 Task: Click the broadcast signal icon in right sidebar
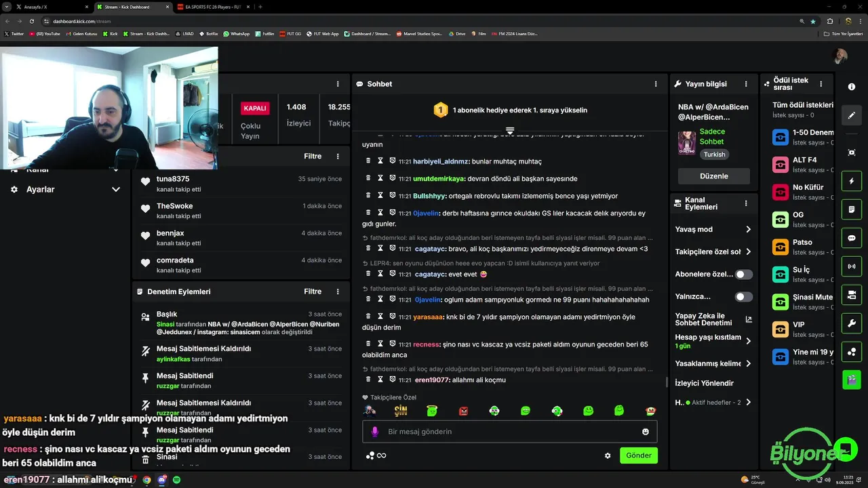pyautogui.click(x=852, y=266)
